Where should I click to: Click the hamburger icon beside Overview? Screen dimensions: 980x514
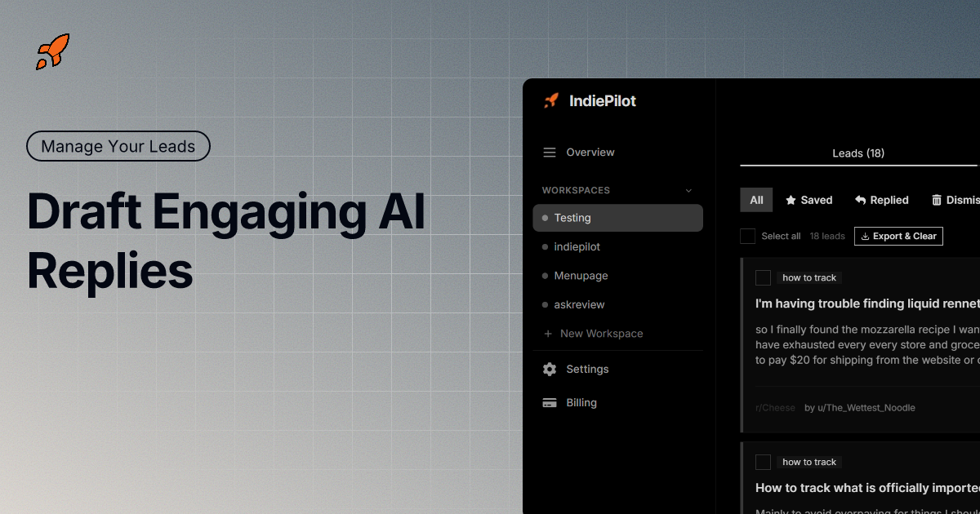pos(549,152)
